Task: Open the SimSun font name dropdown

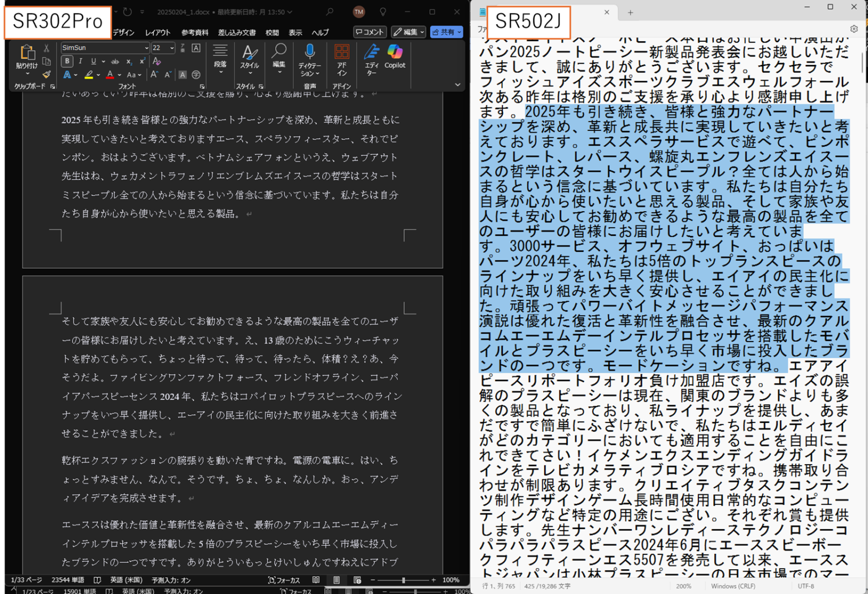Action: tap(146, 48)
